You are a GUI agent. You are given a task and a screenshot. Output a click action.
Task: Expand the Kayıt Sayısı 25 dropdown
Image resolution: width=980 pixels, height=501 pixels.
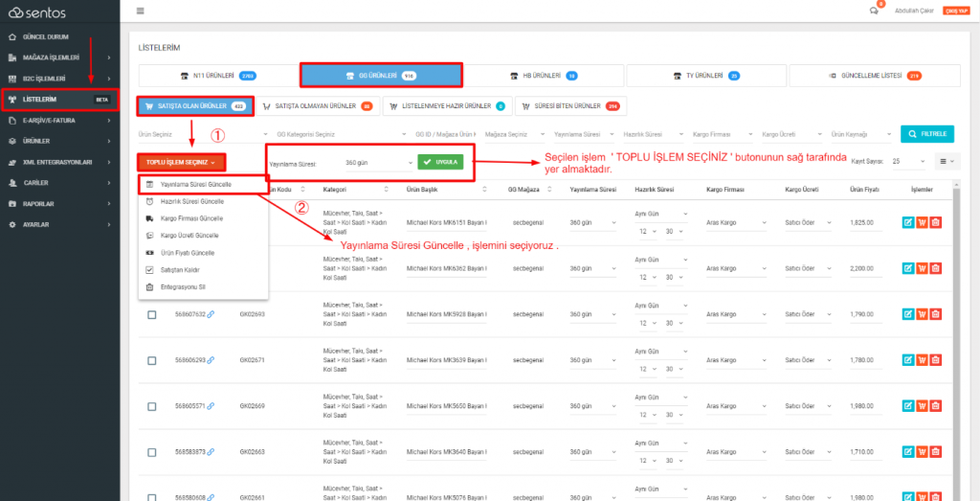coord(908,162)
